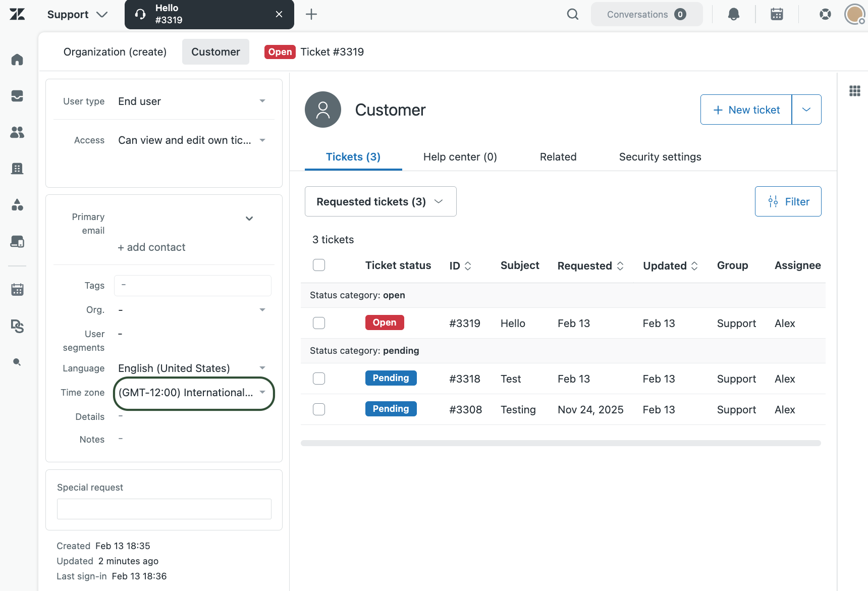Tick the checkbox beside ticket #3308
Viewport: 868px width, 591px height.
tap(319, 409)
